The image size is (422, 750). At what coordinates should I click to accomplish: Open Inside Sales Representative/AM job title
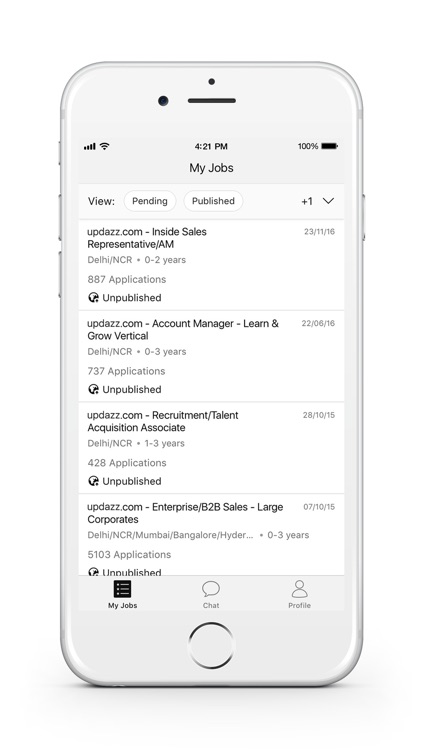pyautogui.click(x=147, y=238)
